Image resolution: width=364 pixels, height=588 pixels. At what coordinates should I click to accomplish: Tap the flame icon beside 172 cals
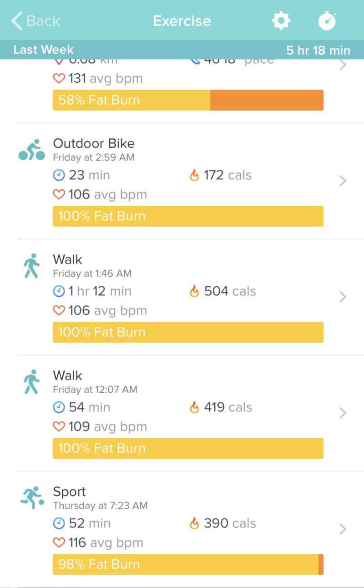194,175
